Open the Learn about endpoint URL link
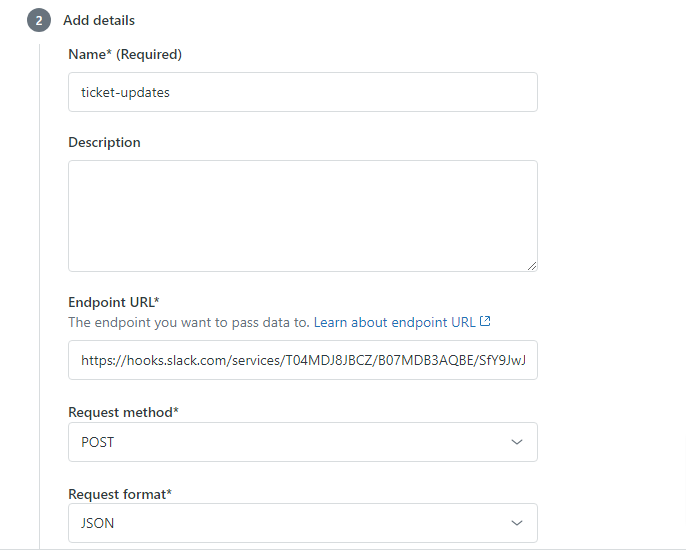The width and height of the screenshot is (686, 551). [395, 322]
